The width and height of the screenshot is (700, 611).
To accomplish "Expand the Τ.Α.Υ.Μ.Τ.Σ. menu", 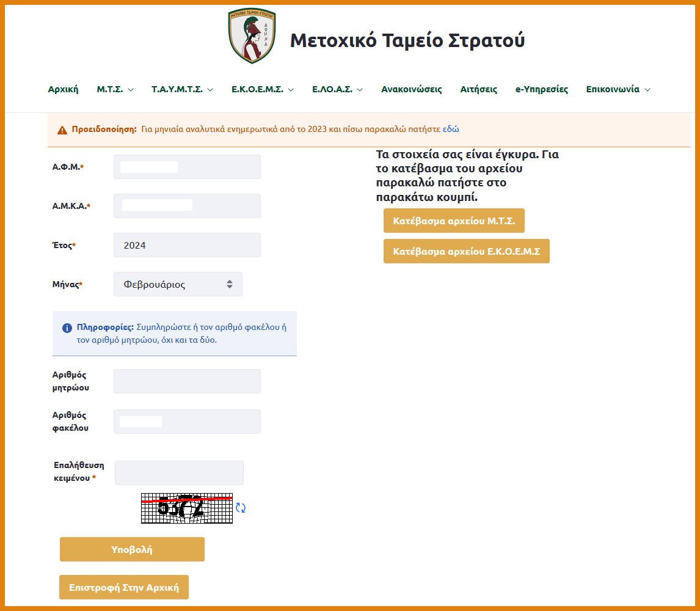I will pos(182,89).
